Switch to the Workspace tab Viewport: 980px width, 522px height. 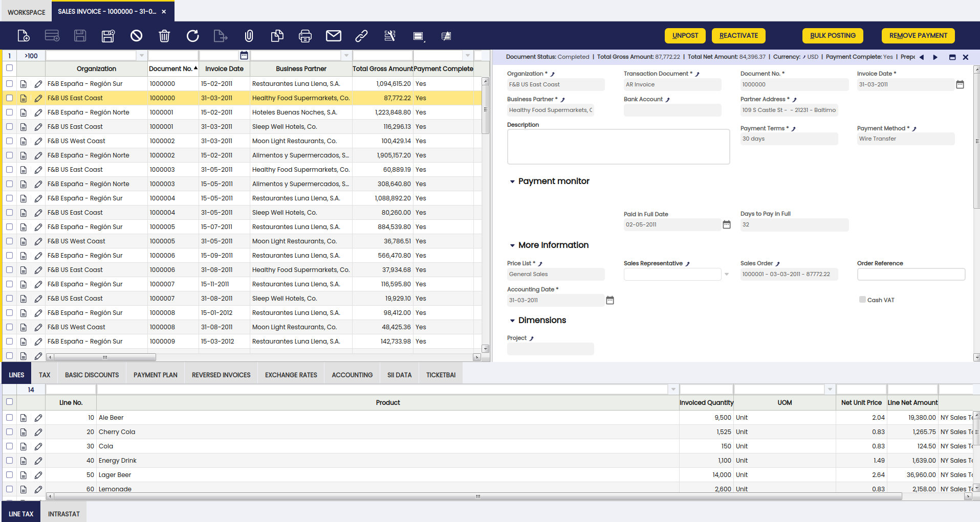click(27, 12)
